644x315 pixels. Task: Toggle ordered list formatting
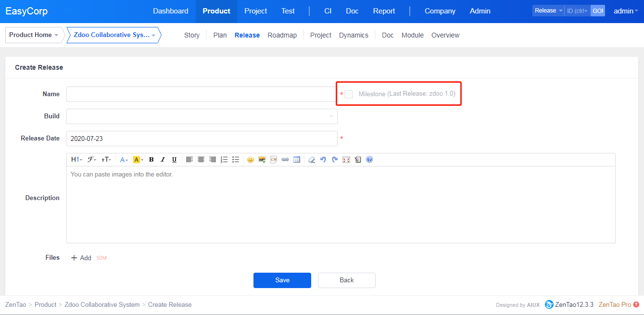pyautogui.click(x=224, y=160)
